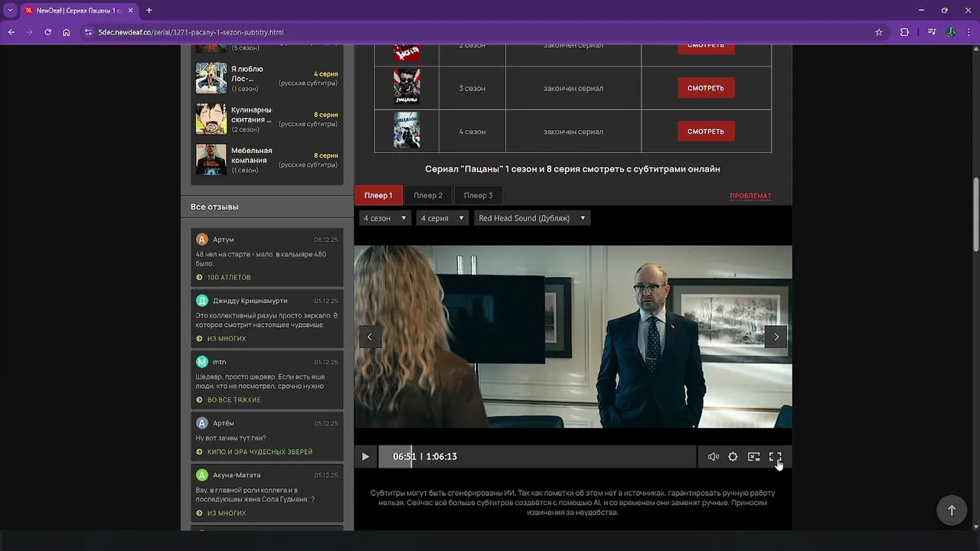Open the Chrome extensions menu
Image resolution: width=980 pixels, height=551 pixels.
[904, 32]
